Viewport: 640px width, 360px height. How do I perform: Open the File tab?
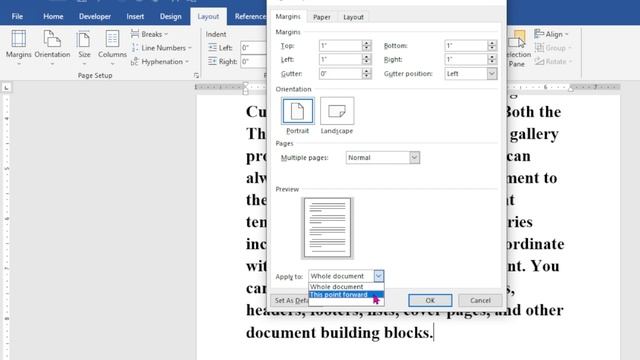17,16
